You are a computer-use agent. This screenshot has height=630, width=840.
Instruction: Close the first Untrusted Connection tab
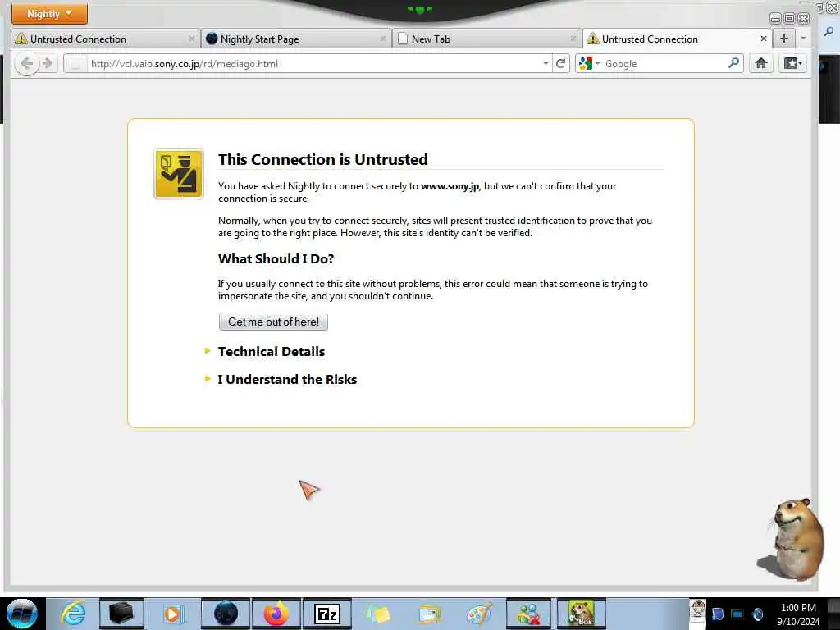click(191, 39)
